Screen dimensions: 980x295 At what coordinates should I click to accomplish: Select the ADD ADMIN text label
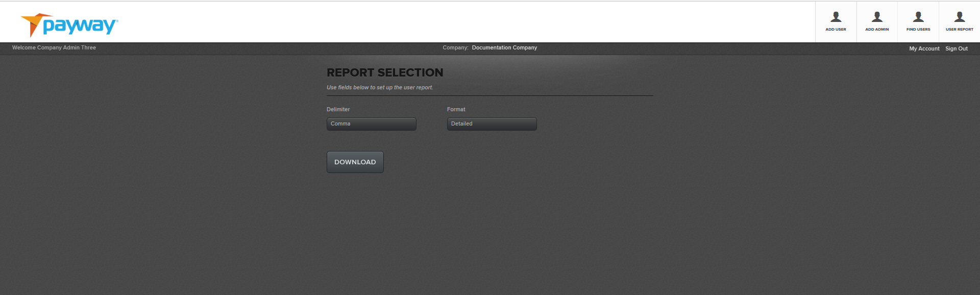pyautogui.click(x=877, y=30)
